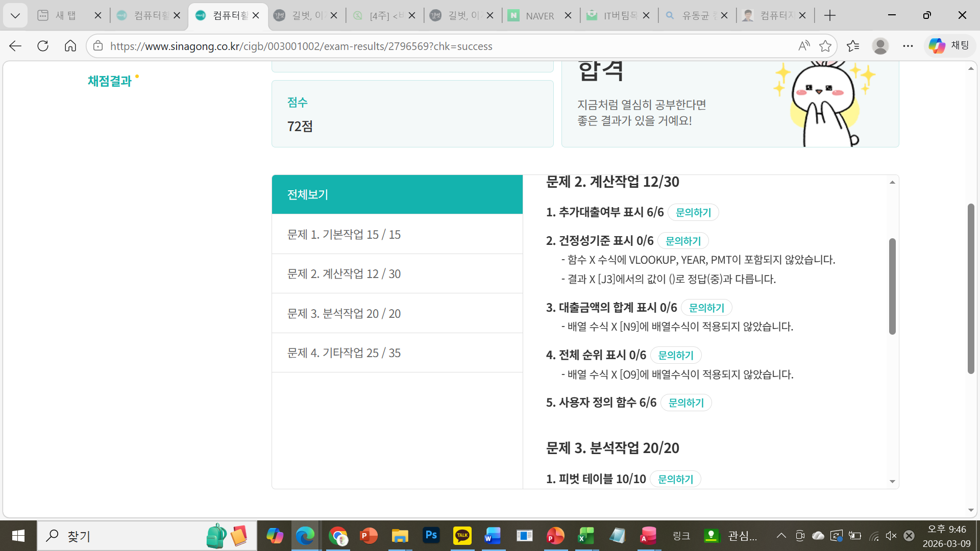Click the home page icon
This screenshot has height=551, width=980.
(x=70, y=46)
